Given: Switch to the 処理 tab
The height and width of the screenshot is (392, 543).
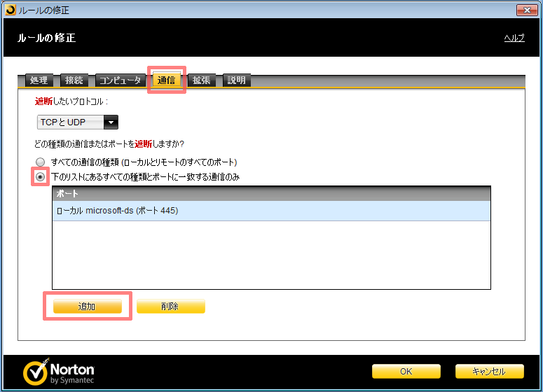Looking at the screenshot, I should pyautogui.click(x=39, y=80).
